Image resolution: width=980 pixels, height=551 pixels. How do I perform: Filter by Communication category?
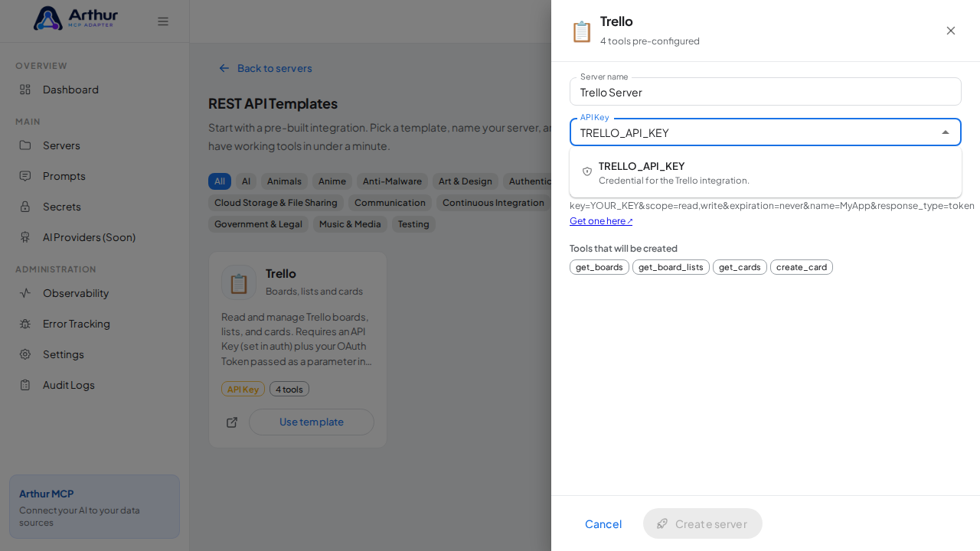click(390, 203)
